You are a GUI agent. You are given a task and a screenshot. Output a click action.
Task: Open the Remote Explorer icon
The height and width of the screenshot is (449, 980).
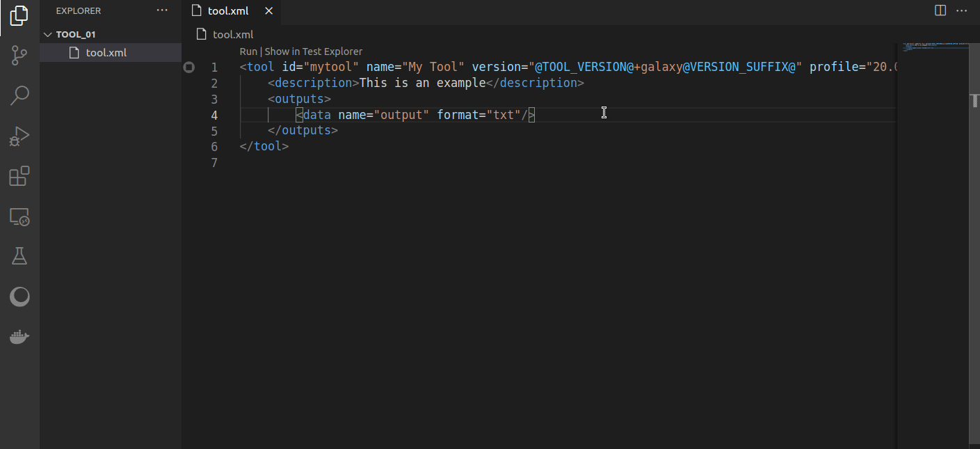(x=19, y=216)
